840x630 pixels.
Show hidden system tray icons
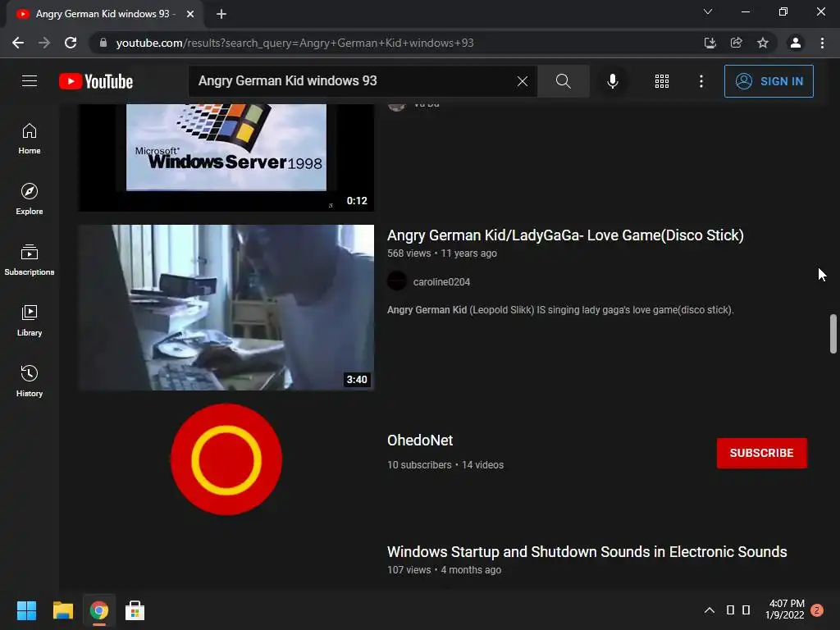tap(710, 609)
